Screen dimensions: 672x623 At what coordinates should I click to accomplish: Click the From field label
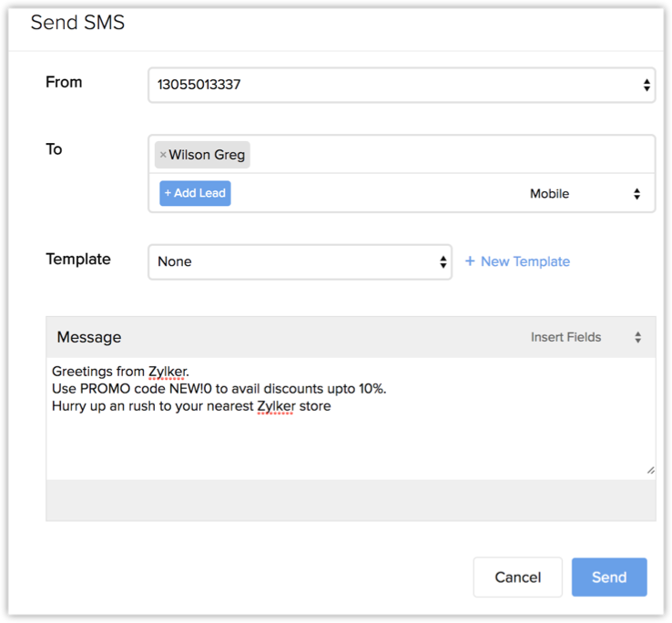64,82
